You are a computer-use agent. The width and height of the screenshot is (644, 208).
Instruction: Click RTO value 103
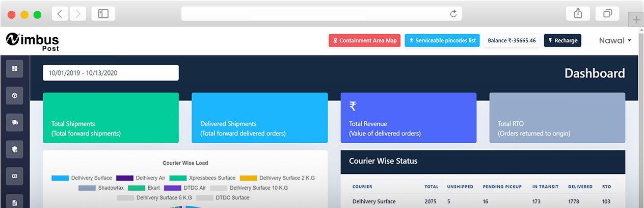coord(606,202)
